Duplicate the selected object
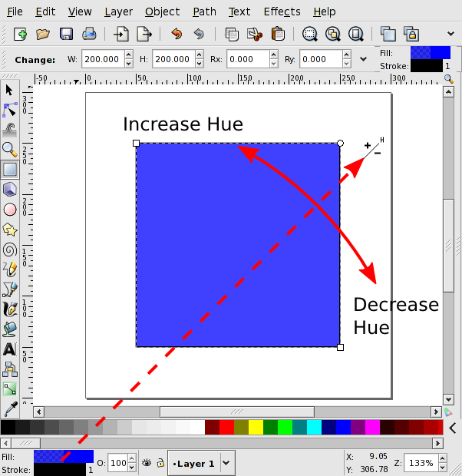462x476 pixels. [388, 34]
